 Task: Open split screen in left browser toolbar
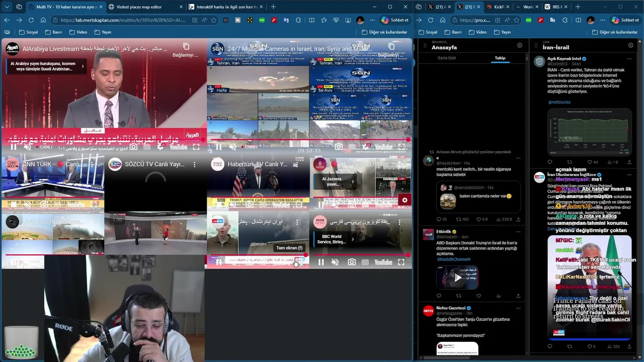(311, 20)
